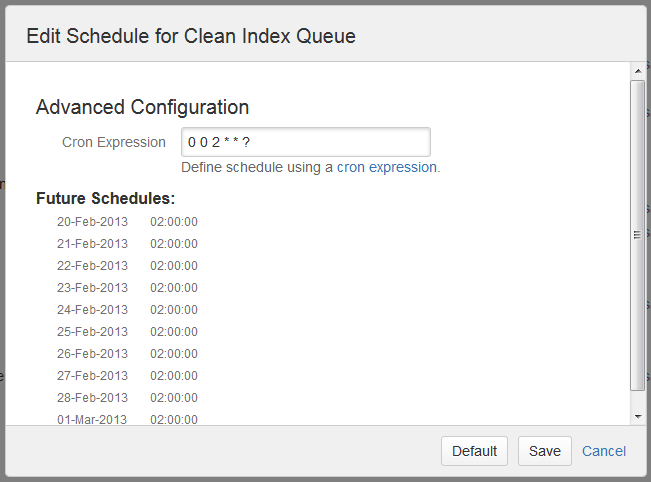Click the 26-Feb-2013 schedule date
The image size is (651, 482).
click(92, 354)
